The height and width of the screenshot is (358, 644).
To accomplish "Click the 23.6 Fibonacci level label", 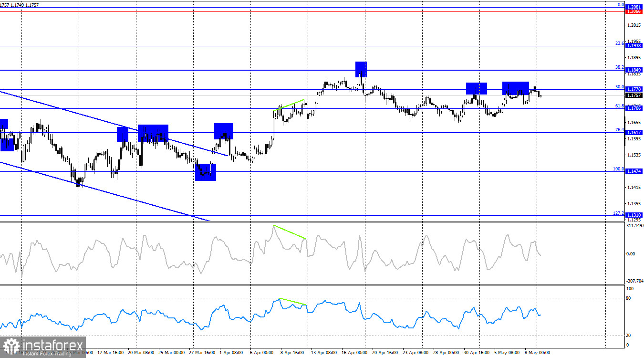I will coord(619,43).
